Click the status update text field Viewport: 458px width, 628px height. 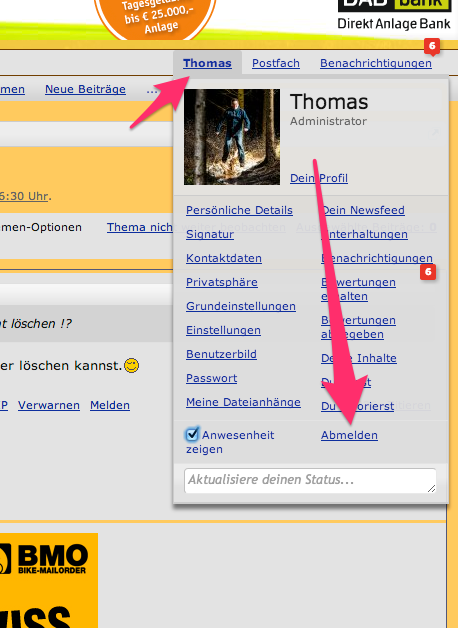pyautogui.click(x=310, y=481)
